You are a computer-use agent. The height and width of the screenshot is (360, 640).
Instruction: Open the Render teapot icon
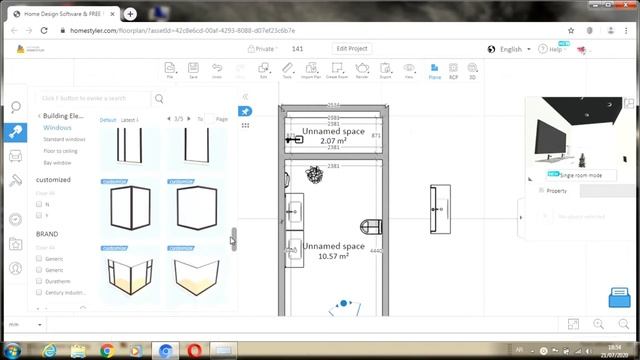coord(362,70)
